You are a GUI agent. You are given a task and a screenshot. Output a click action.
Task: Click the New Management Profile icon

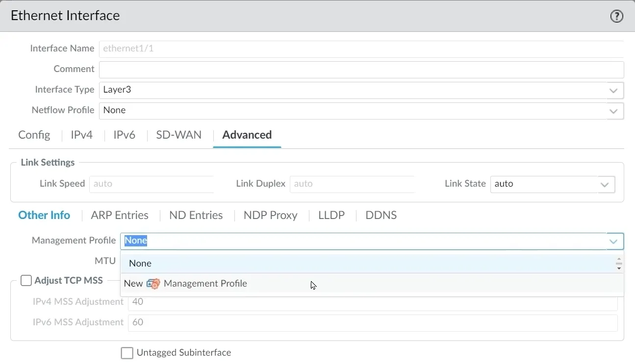[x=153, y=284]
